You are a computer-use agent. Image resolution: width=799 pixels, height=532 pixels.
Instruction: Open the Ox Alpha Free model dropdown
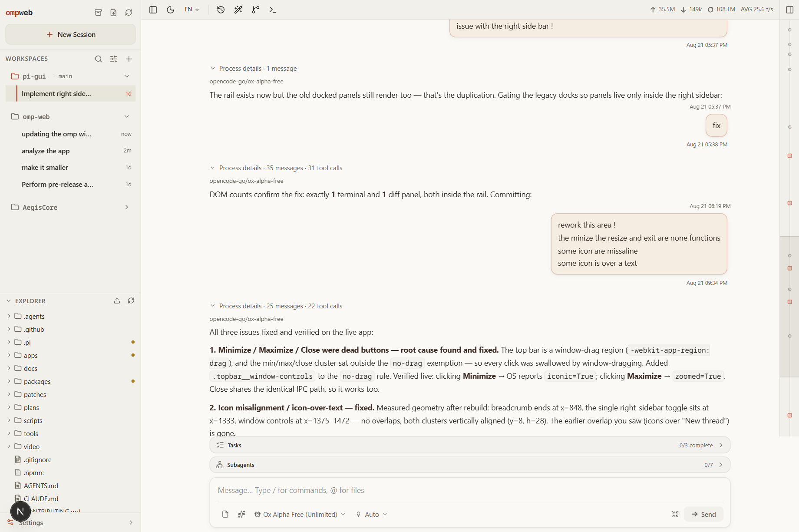300,514
